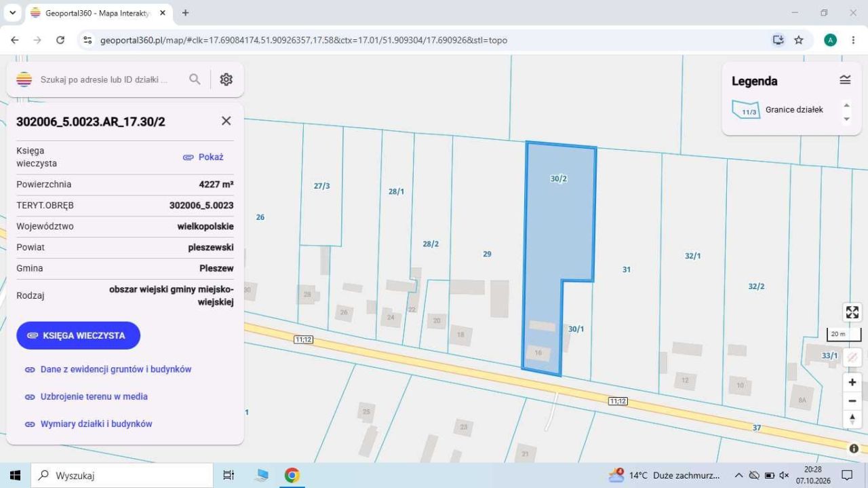Screen dimensions: 868x488
Task: Reload the page
Action: pos(60,40)
